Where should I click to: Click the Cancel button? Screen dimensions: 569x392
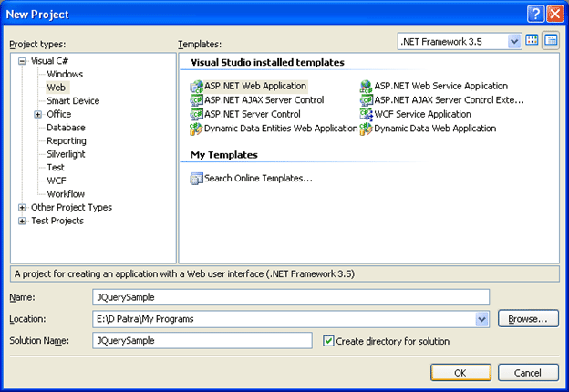[528, 373]
